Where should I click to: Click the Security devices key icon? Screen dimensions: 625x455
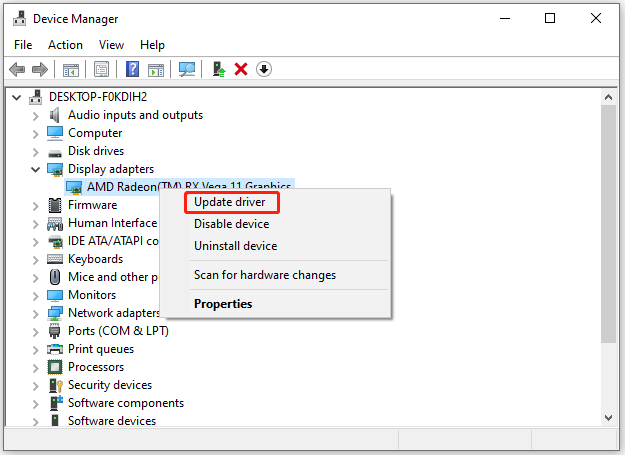tap(55, 385)
